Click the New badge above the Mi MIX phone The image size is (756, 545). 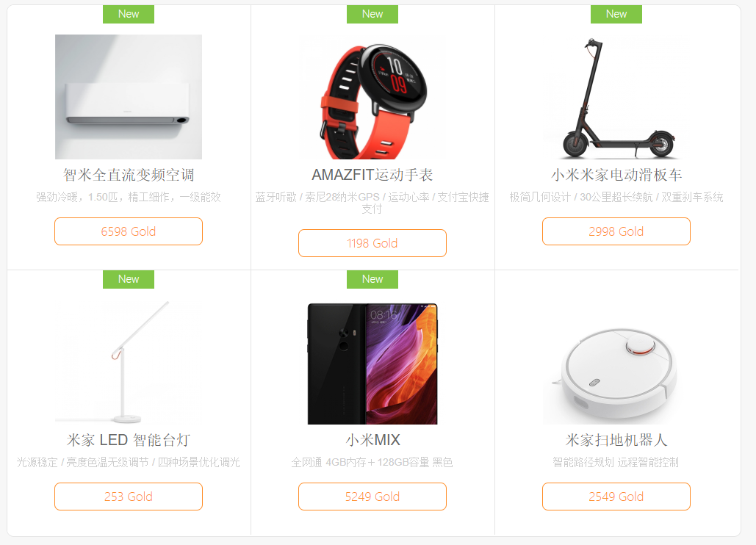(x=372, y=279)
